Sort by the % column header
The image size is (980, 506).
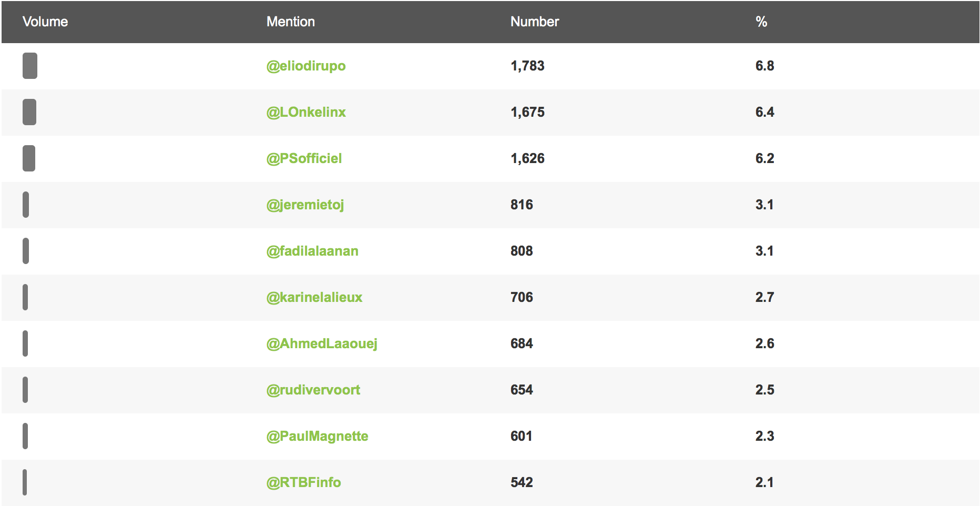point(761,22)
